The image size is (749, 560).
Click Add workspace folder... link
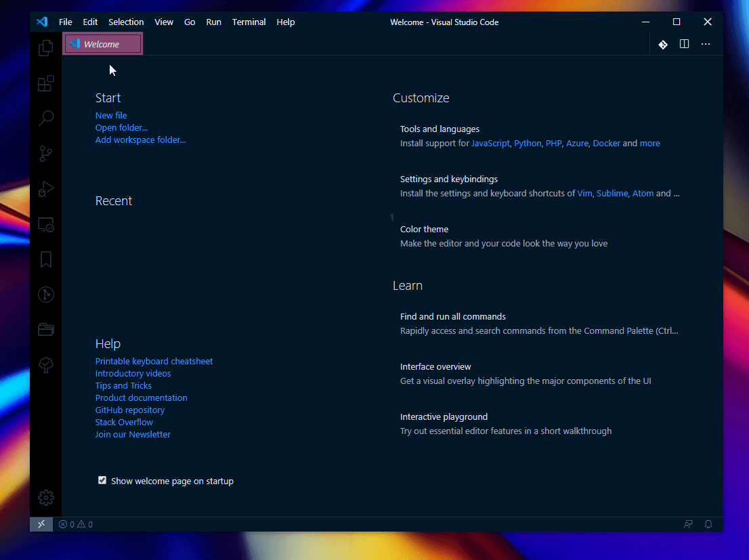click(x=140, y=140)
